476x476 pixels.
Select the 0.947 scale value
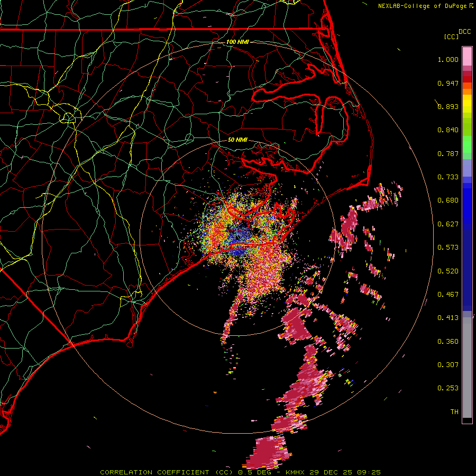pos(448,83)
